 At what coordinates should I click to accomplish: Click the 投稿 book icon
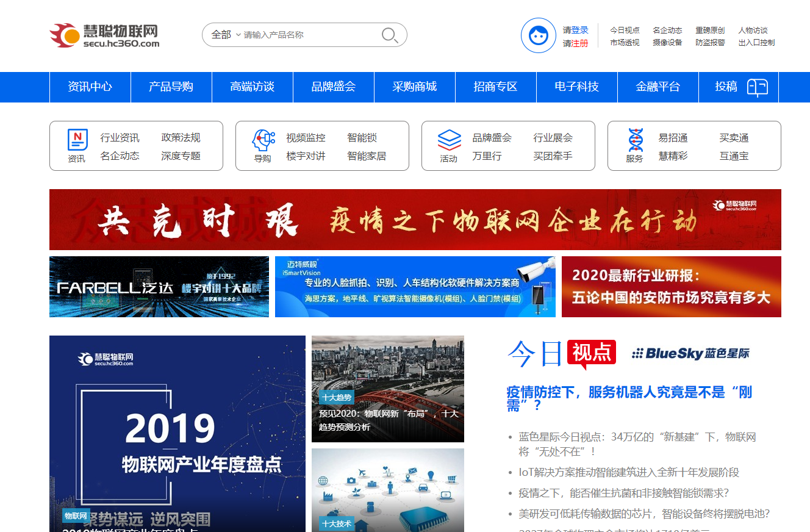758,87
